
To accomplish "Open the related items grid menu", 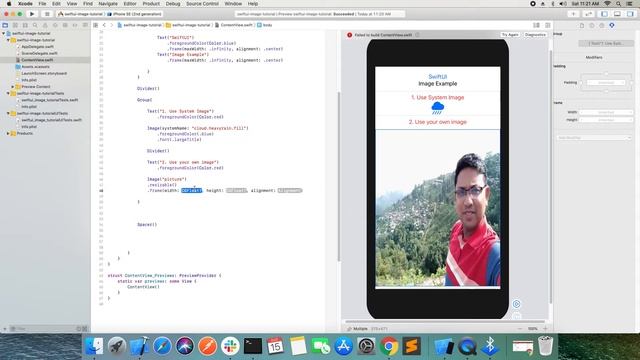I will pos(96,25).
